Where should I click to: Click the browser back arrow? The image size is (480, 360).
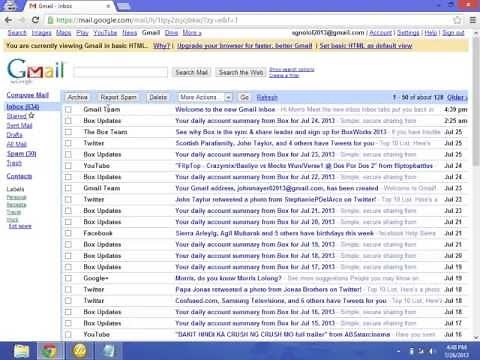coord(8,20)
